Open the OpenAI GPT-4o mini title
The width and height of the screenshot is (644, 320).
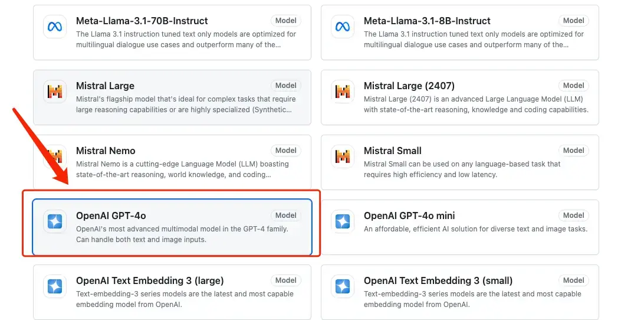(409, 216)
